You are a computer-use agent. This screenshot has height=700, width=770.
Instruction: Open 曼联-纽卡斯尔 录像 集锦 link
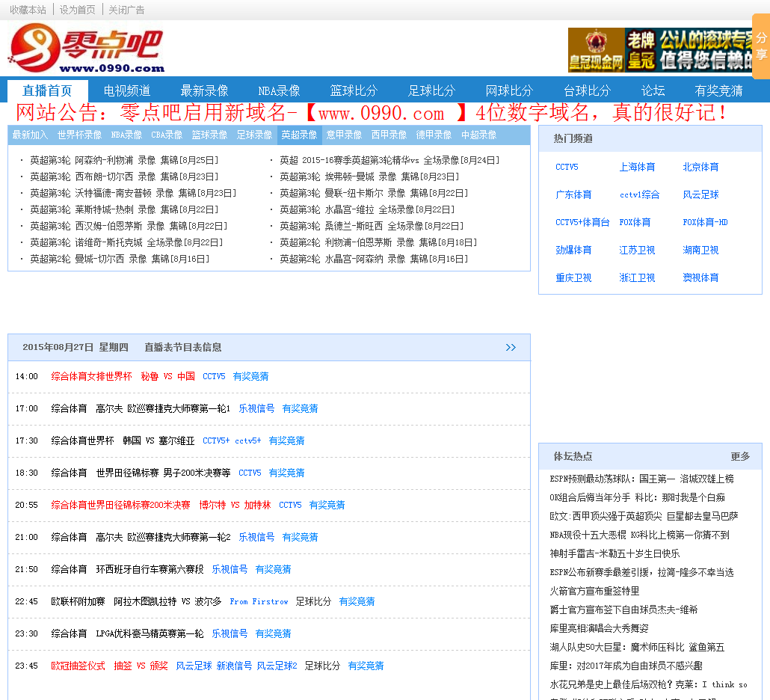pyautogui.click(x=375, y=193)
